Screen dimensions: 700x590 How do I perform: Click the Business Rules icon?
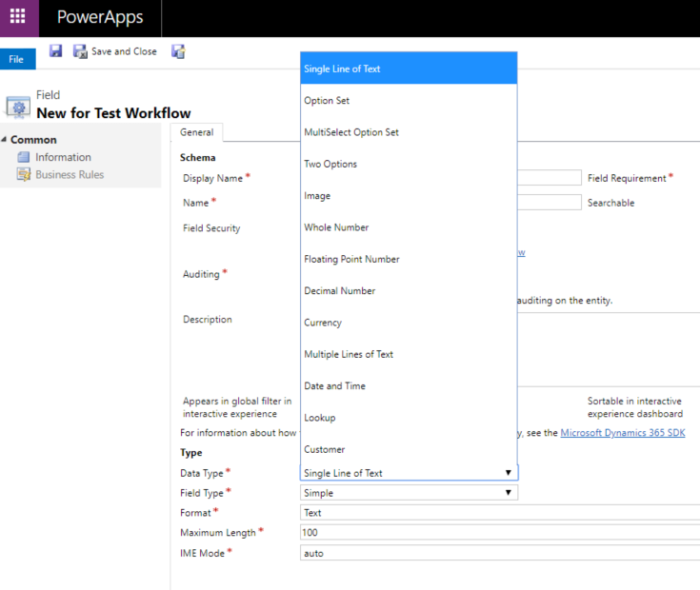coord(24,174)
